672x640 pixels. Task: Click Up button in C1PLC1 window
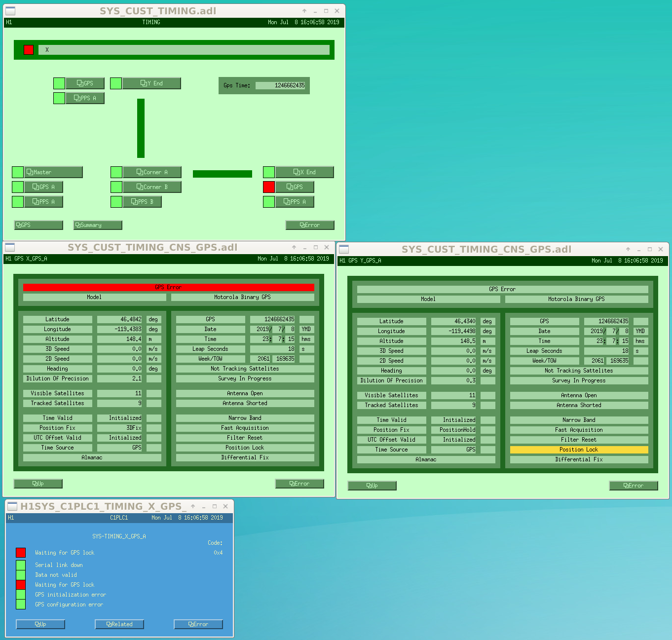click(x=40, y=624)
